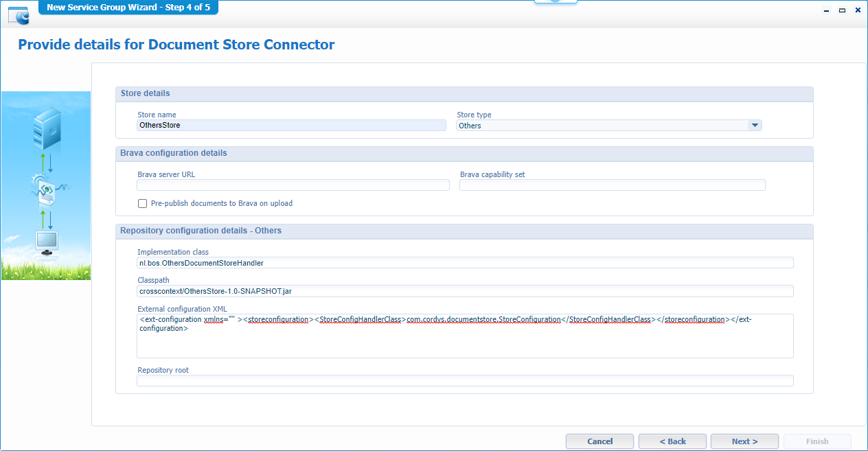
Task: Close the New Service Group Wizard
Action: 858,11
